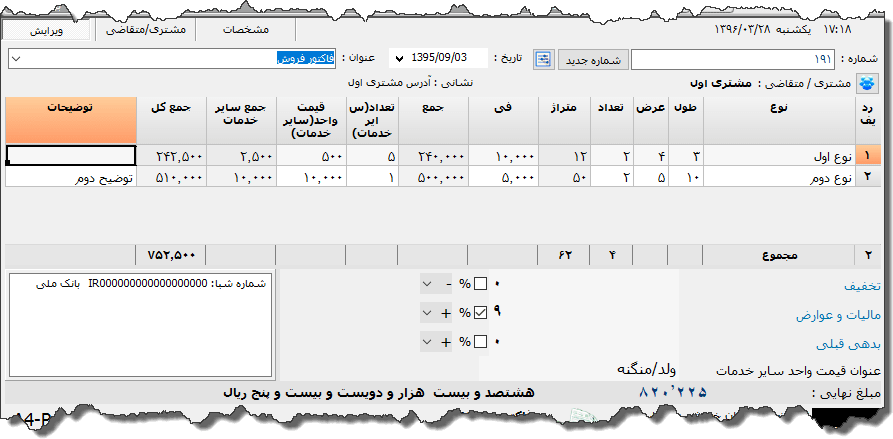Open the مالیات و عوارض sign dropdown
Screen dimensions: 893x439
pos(427,313)
